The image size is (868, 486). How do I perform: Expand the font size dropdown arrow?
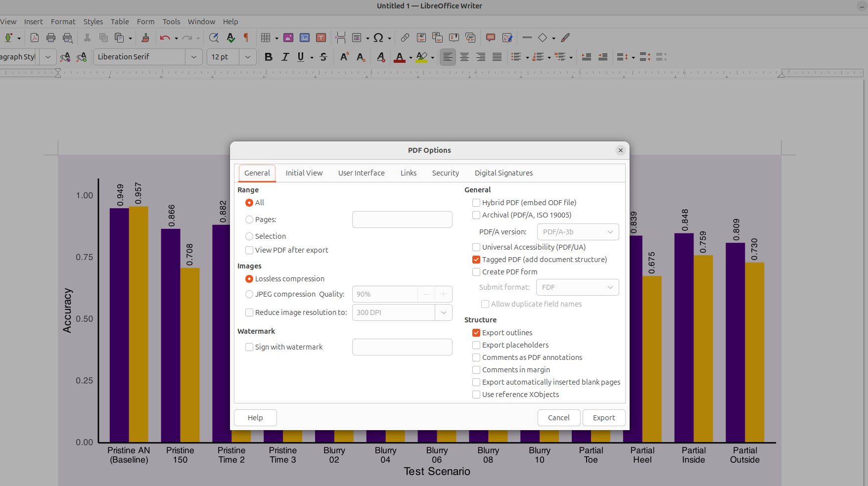click(x=248, y=57)
